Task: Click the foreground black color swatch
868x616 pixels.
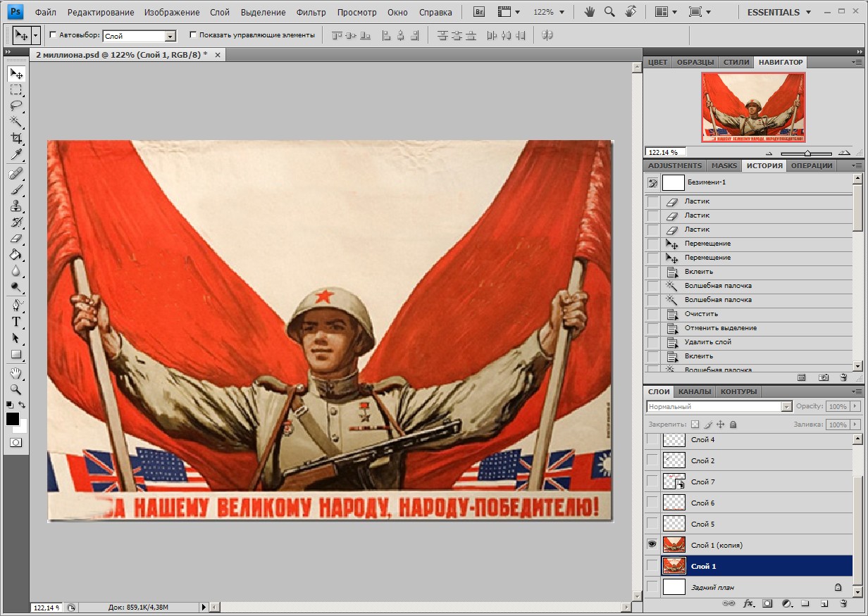Action: click(x=13, y=419)
